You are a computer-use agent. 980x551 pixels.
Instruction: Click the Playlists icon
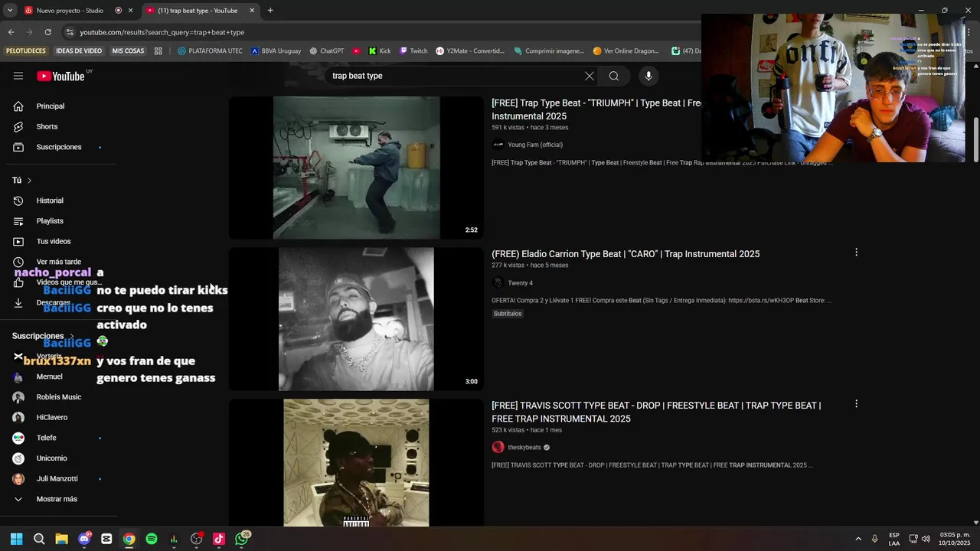18,221
